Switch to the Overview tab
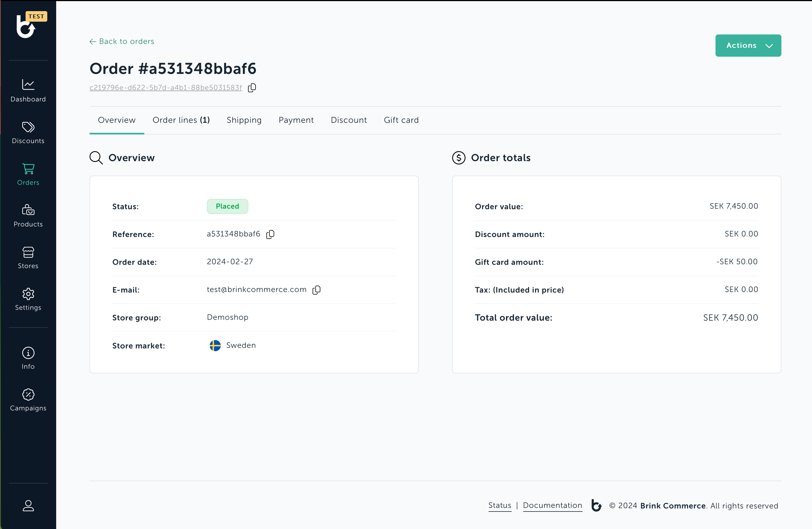The image size is (812, 529). pyautogui.click(x=117, y=120)
